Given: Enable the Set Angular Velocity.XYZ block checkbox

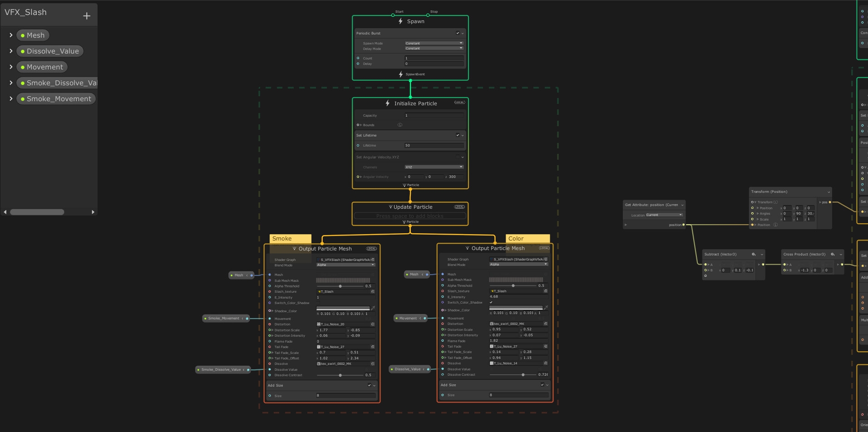Looking at the screenshot, I should (458, 157).
